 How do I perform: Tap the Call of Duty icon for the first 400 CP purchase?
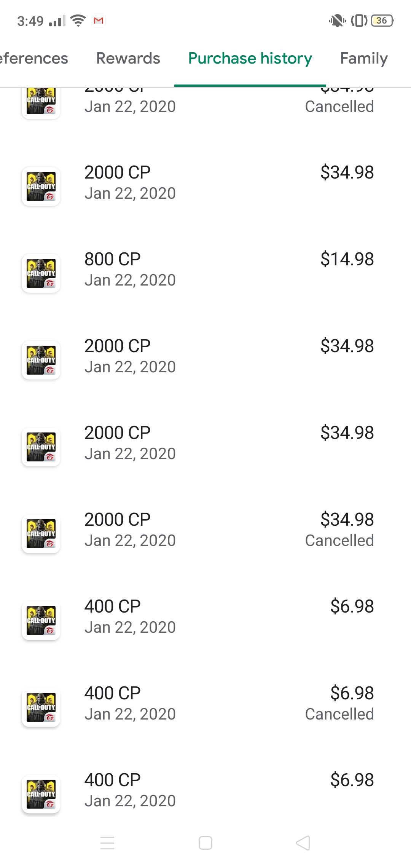tap(41, 621)
